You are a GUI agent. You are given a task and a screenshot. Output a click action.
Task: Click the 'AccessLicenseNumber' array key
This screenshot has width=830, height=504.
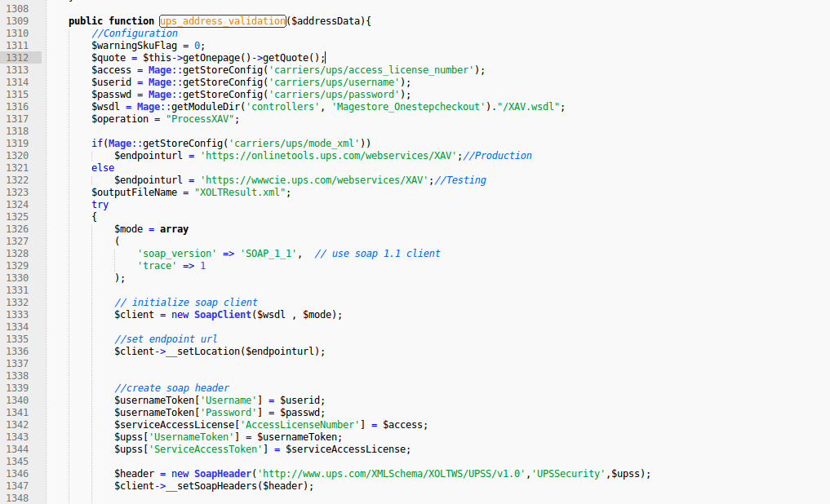point(300,425)
